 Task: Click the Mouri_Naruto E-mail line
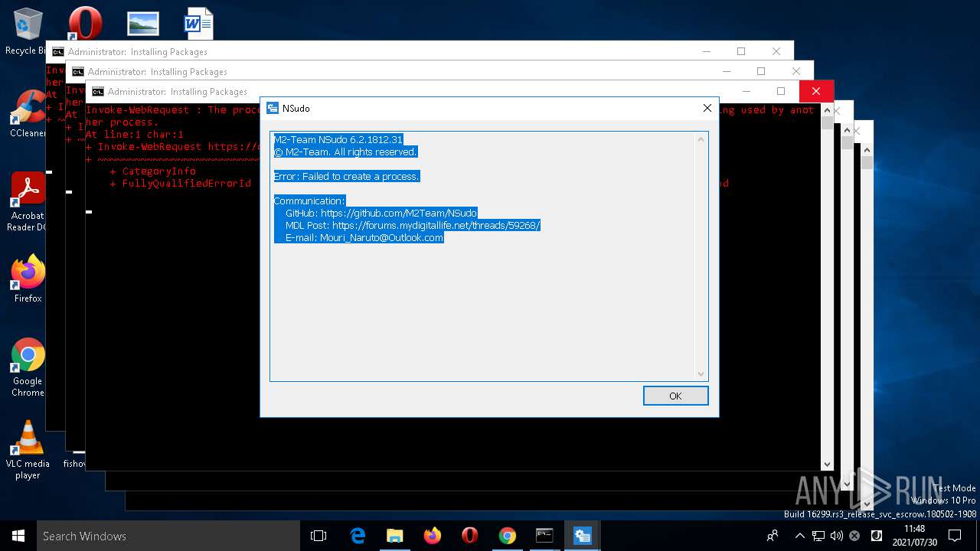pos(364,237)
